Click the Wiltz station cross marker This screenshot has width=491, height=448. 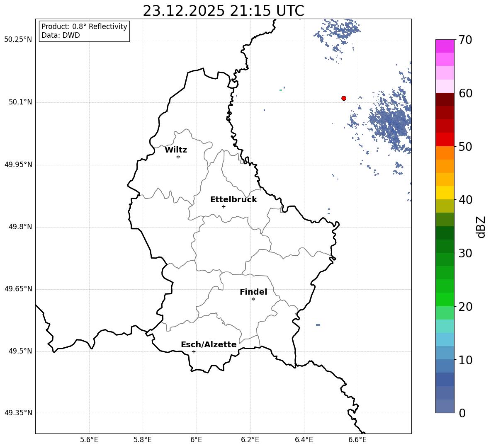tap(178, 157)
